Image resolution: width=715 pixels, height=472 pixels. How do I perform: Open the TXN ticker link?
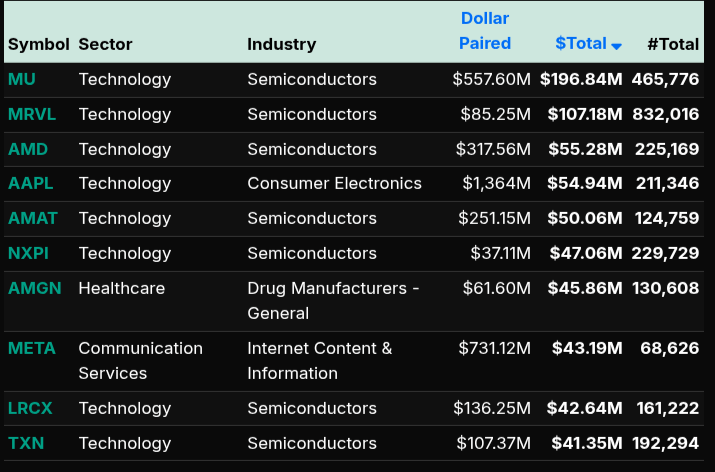[x=26, y=443]
